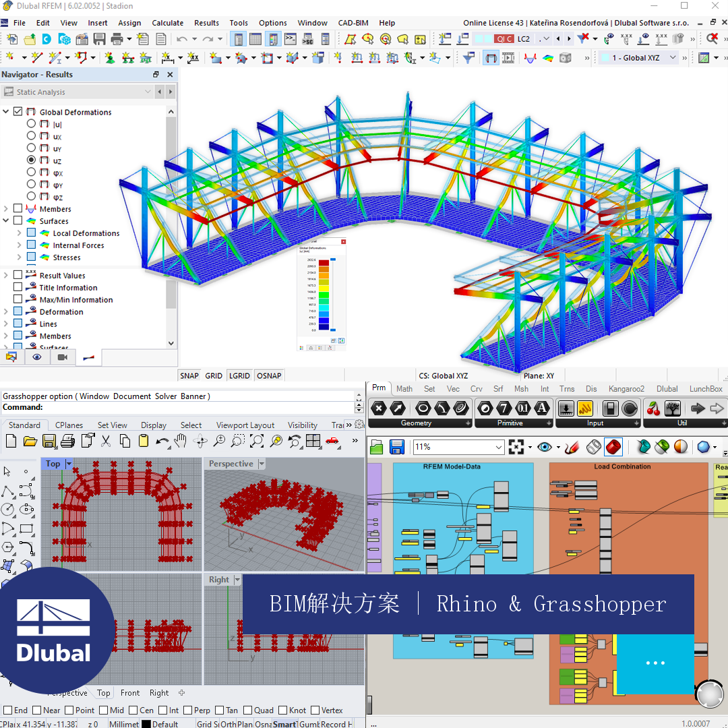Click Rhino red car icon

[332, 441]
